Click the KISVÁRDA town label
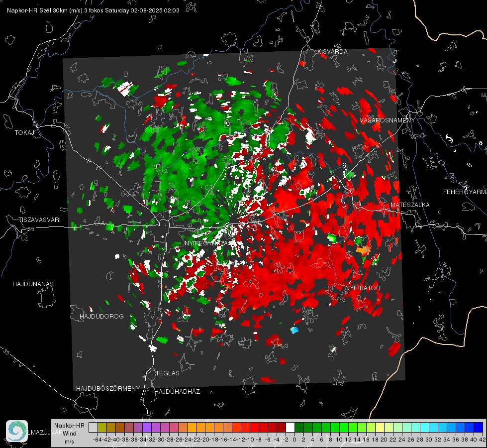 coord(332,52)
